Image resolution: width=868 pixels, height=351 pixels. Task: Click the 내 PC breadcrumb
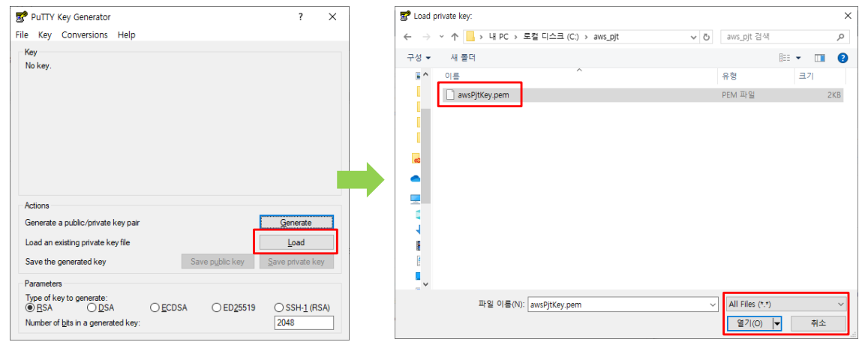(498, 37)
